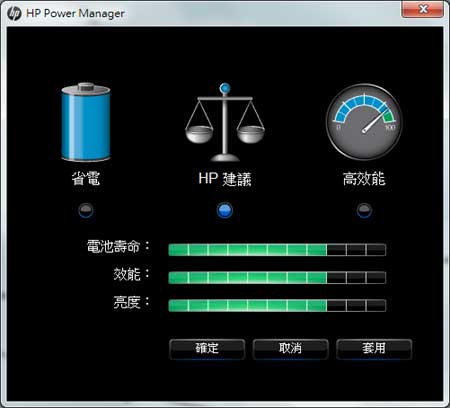Click the 亮度 level bar
Image resolution: width=450 pixels, height=408 pixels.
[277, 305]
